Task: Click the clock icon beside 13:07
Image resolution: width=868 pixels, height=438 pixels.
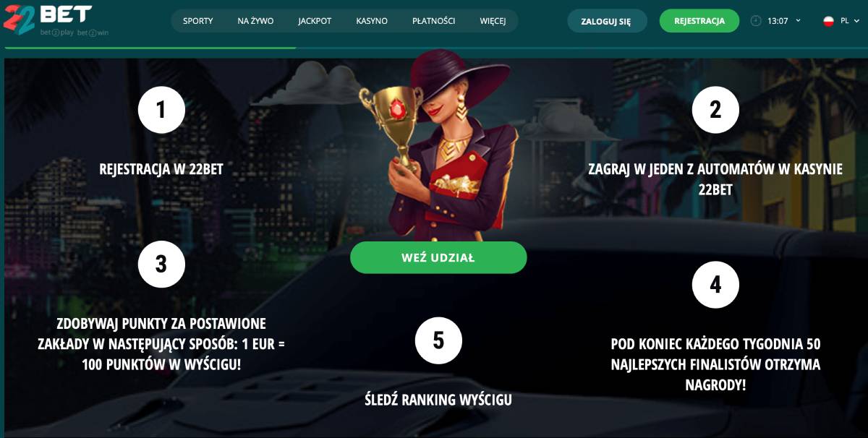Action: [x=757, y=21]
